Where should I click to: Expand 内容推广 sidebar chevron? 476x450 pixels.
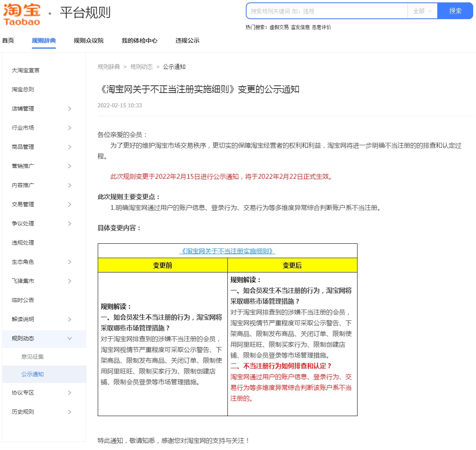point(69,185)
